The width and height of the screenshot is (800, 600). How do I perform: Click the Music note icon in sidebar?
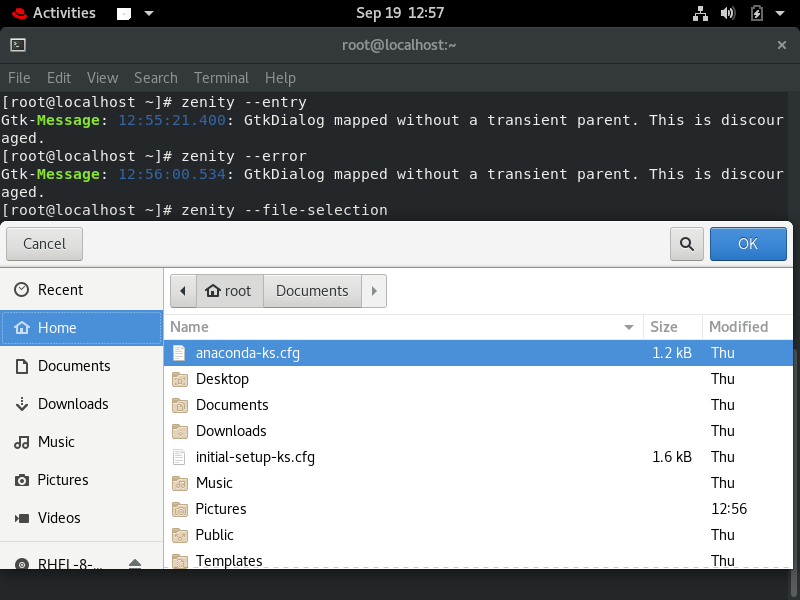coord(21,442)
